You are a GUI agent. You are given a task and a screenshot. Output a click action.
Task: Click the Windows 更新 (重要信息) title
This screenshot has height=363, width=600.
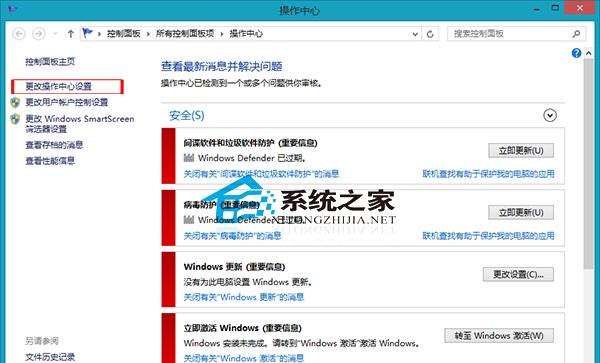coord(234,267)
